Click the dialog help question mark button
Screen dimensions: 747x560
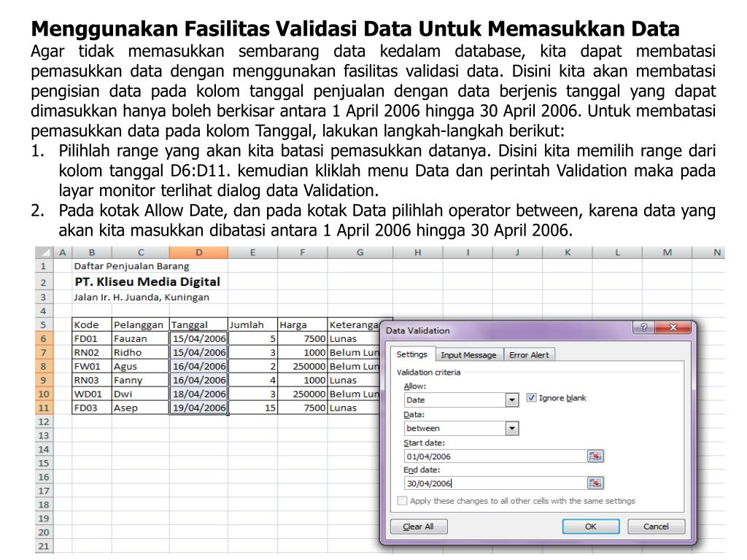[643, 327]
